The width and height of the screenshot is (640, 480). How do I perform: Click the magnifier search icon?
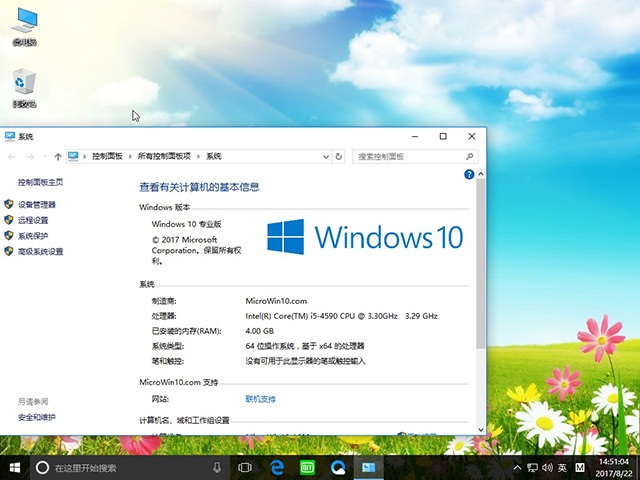(x=469, y=157)
